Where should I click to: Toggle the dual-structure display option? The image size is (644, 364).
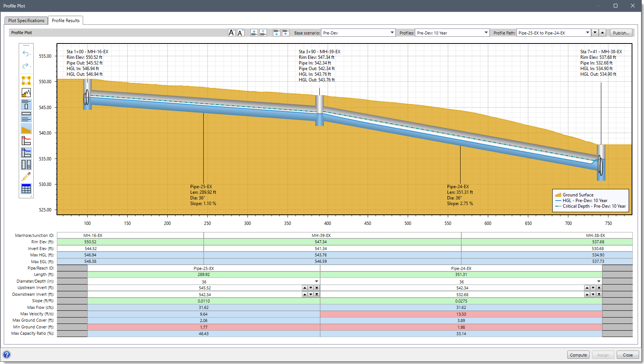pos(26,165)
